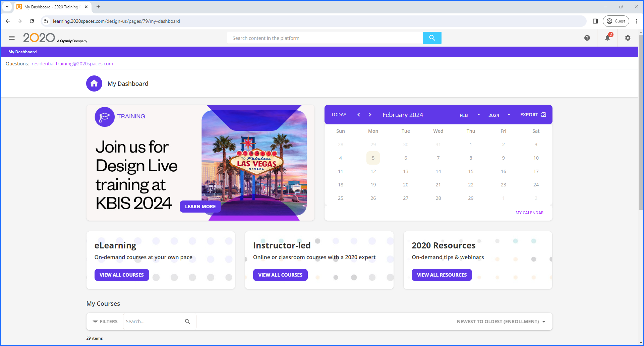
Task: Open the 2024 year dropdown
Action: click(499, 115)
